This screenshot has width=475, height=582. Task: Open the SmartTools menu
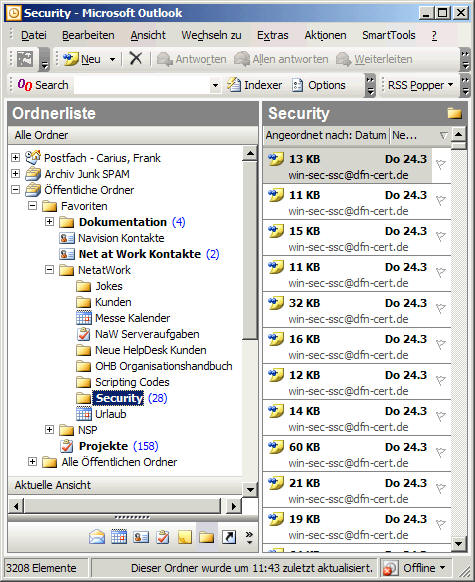coord(389,35)
